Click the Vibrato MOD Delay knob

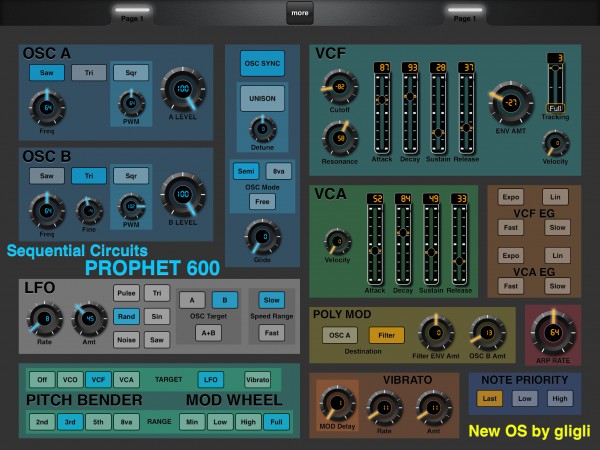[338, 403]
